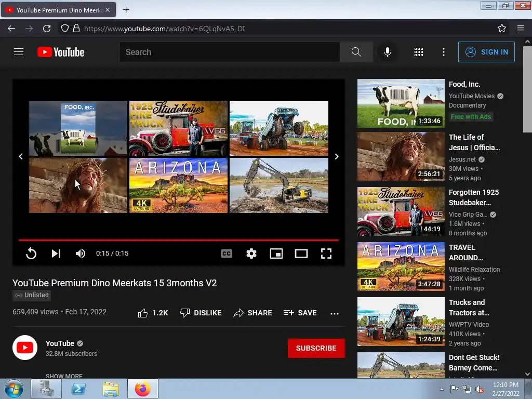Image resolution: width=532 pixels, height=399 pixels.
Task: Enable miniplayer mode
Action: point(276,254)
